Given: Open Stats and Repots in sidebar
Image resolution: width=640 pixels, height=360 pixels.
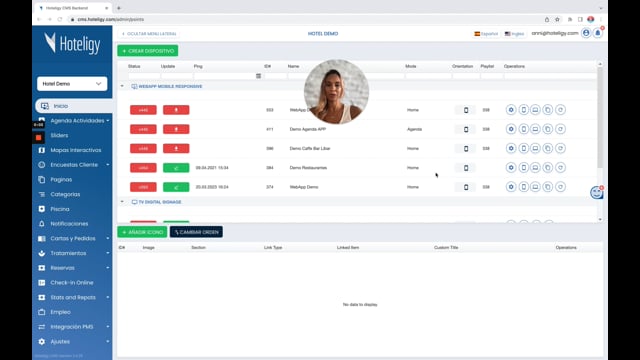Looking at the screenshot, I should (x=73, y=297).
